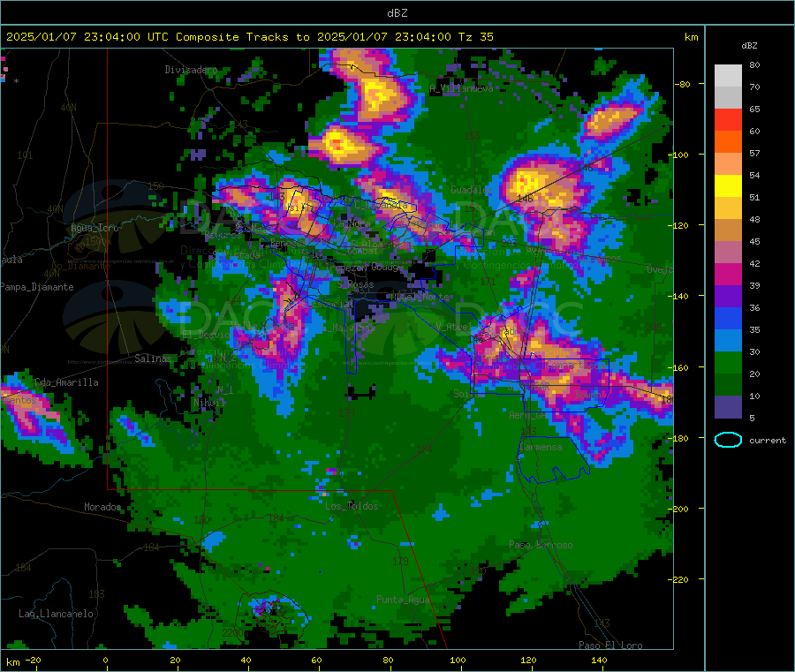Screen dimensions: 795x672
Task: Click the 'Lag.Llancanelo' map label
Action: click(x=56, y=614)
